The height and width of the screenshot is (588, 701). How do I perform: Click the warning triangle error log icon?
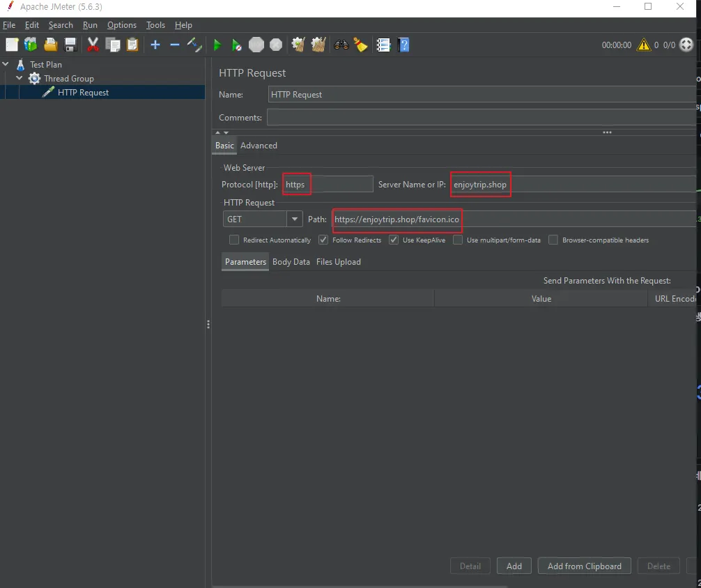point(644,45)
